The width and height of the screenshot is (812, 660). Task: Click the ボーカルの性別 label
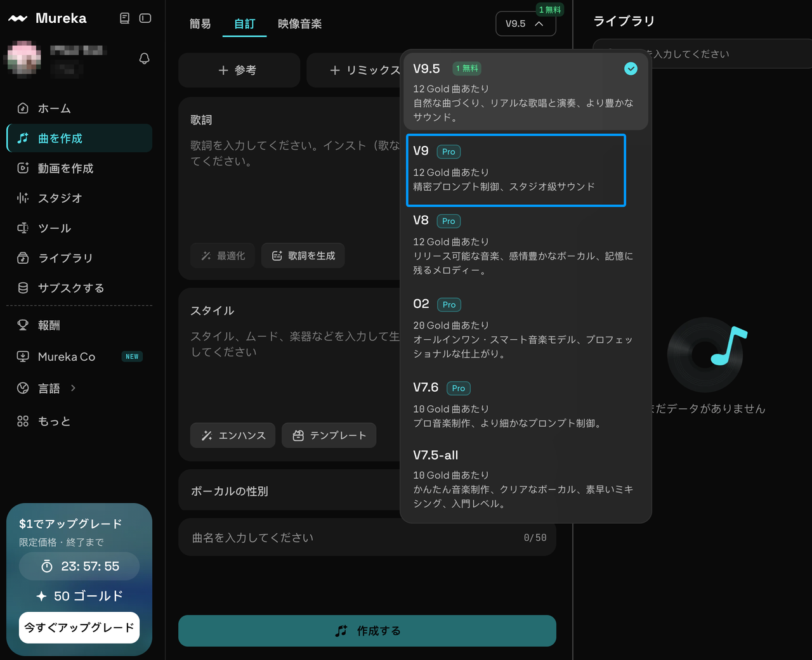(x=230, y=491)
